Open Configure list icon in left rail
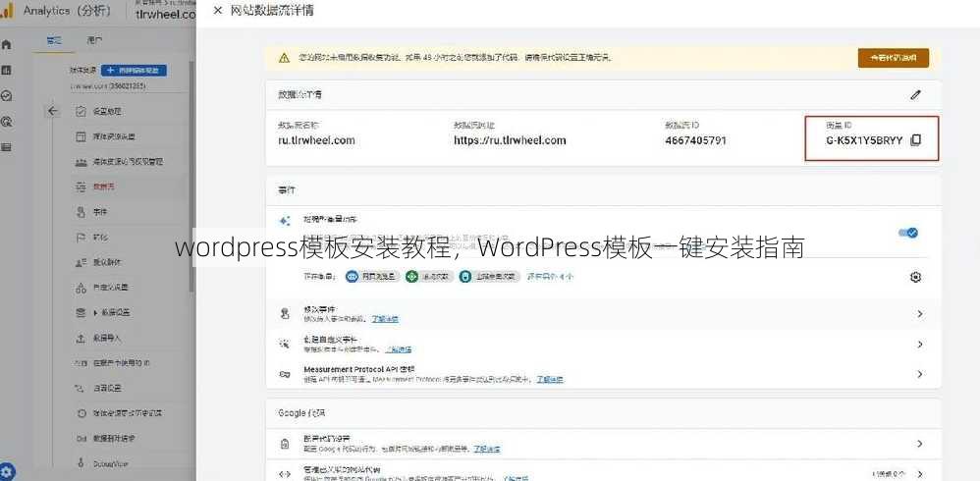 (6, 147)
